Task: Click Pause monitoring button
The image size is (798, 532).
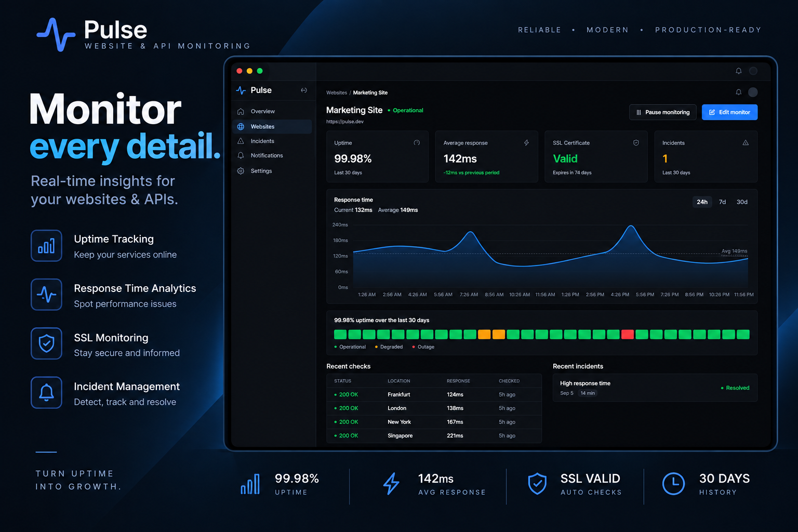Action: pyautogui.click(x=663, y=112)
